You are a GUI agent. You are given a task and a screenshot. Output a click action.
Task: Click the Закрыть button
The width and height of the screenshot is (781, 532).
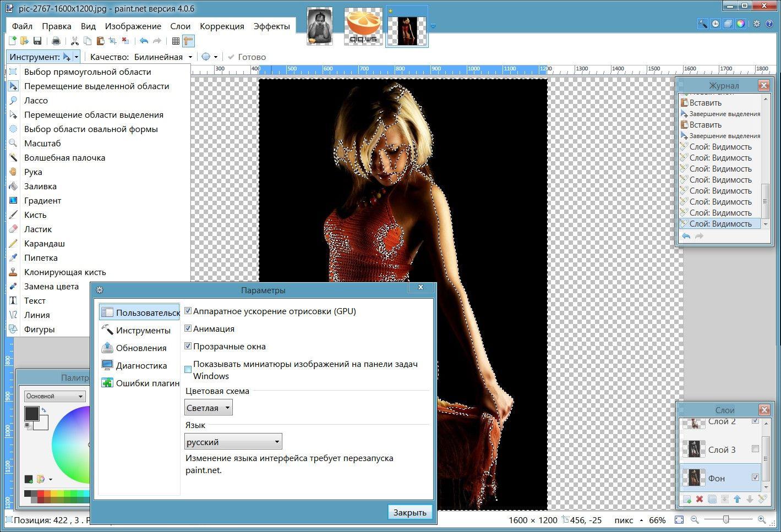tap(409, 512)
